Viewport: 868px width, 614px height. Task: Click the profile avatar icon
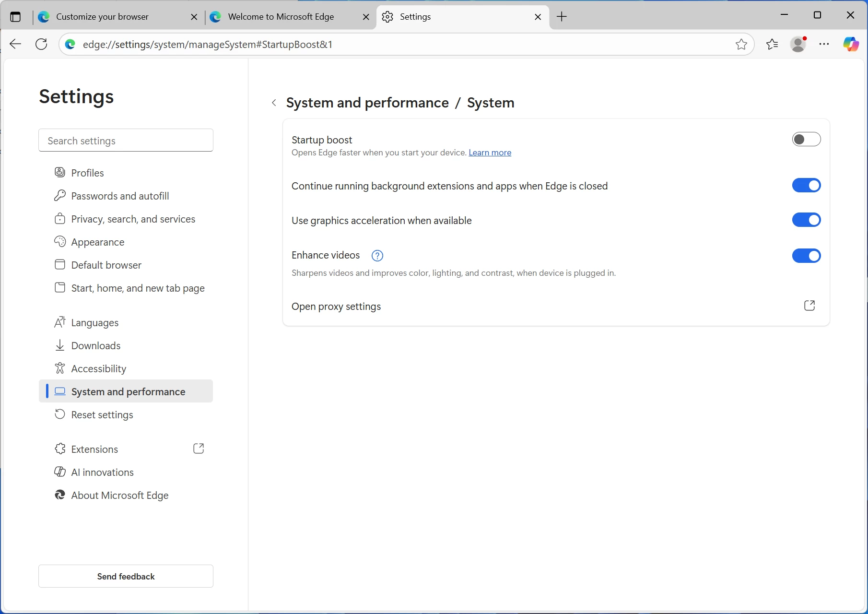[x=798, y=44]
